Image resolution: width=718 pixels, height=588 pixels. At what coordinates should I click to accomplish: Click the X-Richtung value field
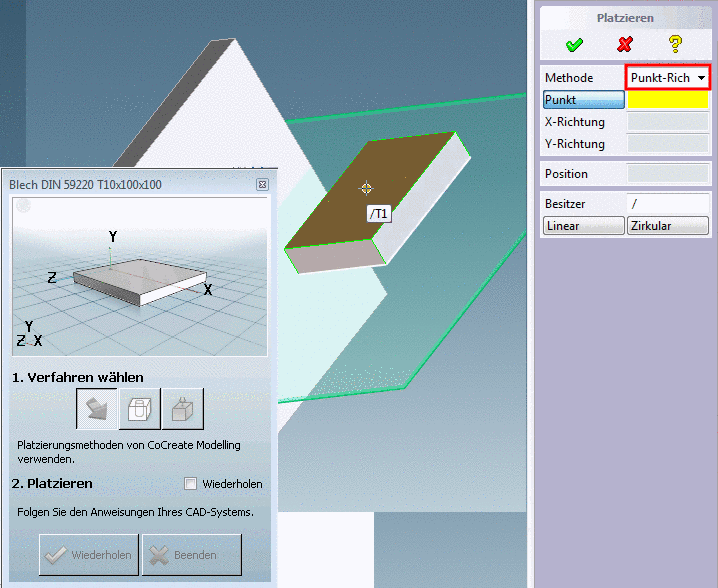tap(668, 122)
